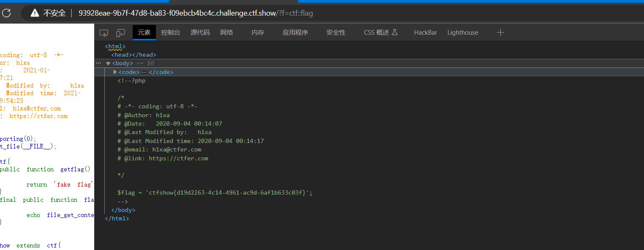Click 'porting(0);' line in page
The image size is (644, 250).
tap(18, 139)
